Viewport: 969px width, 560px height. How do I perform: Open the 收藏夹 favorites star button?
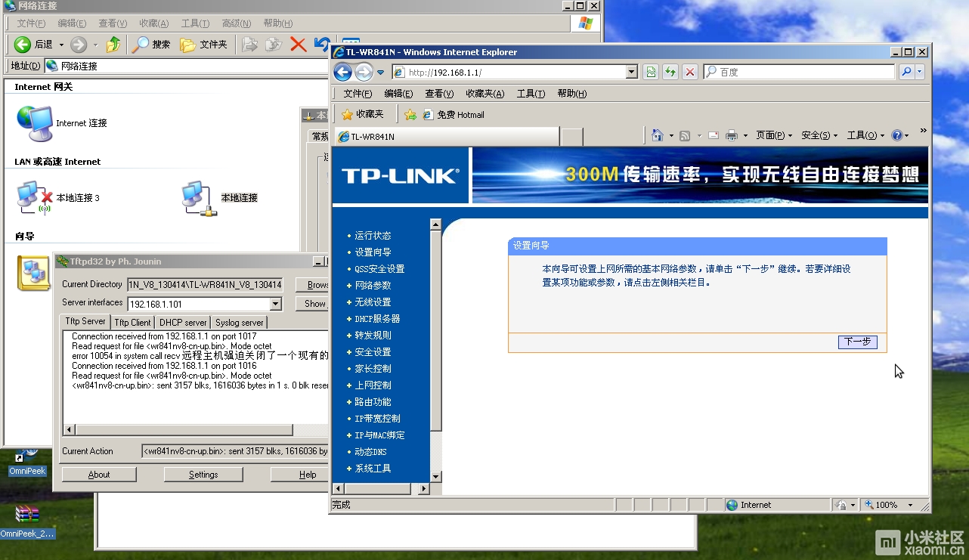coord(363,114)
